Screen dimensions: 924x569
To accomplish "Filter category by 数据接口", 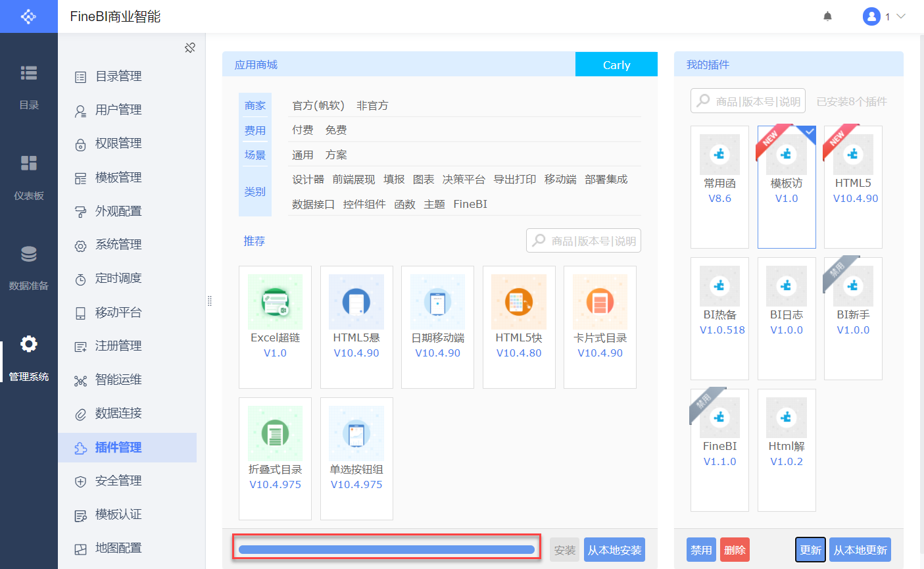I will (x=313, y=205).
